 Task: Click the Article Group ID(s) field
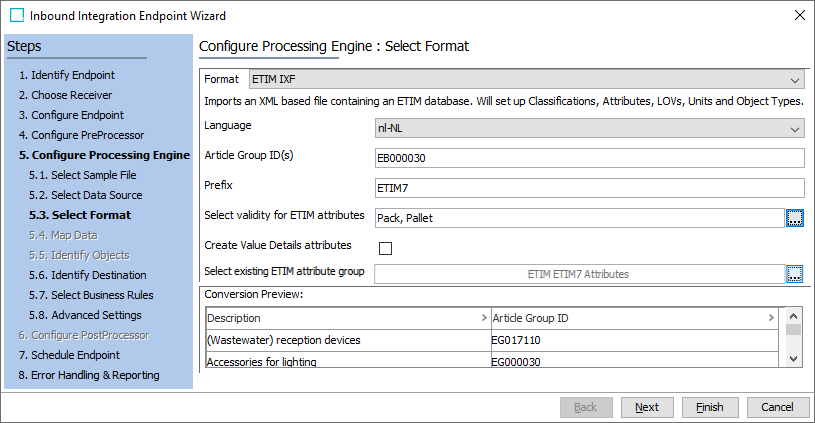tap(590, 158)
